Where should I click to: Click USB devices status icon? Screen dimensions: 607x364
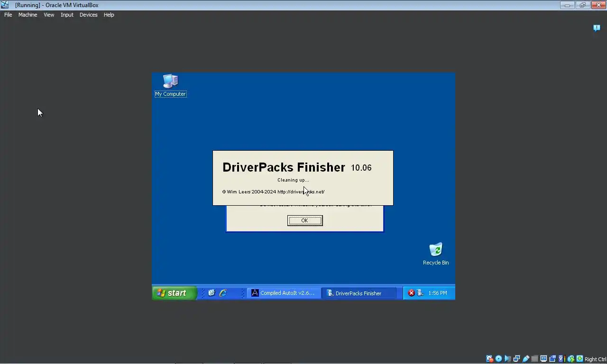click(x=526, y=359)
